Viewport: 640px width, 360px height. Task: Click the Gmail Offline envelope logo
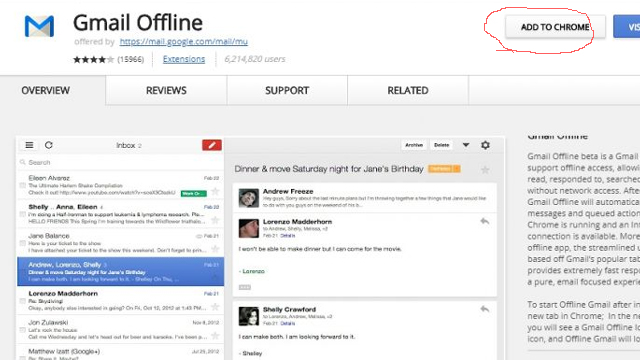[x=39, y=26]
